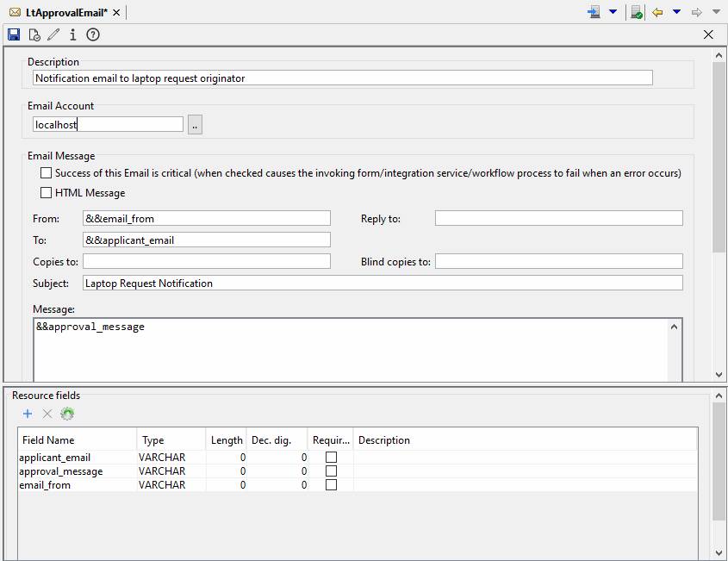728x561 pixels.
Task: Select the LtApprovalEmail tab
Action: pos(59,12)
